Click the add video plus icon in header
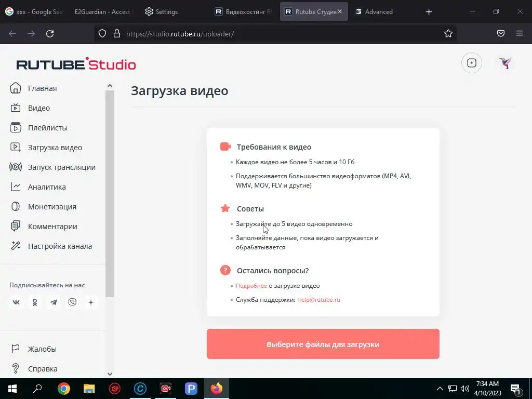Screen dimensions: 532x399 click(472, 63)
